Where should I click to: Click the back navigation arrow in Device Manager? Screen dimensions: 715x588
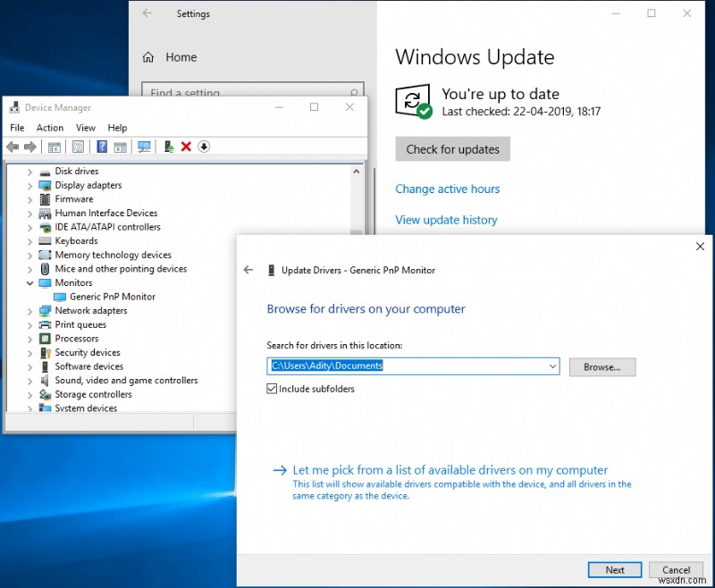[13, 147]
